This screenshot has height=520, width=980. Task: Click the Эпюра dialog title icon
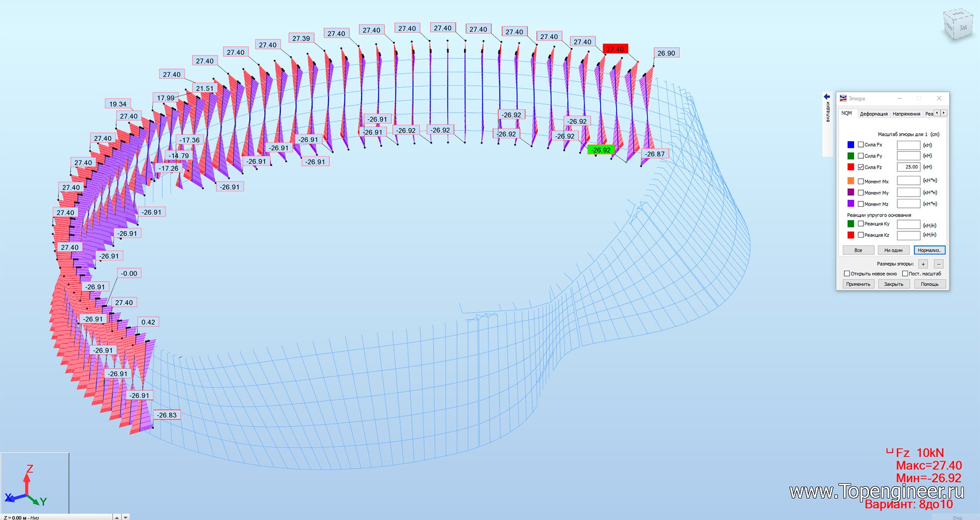[x=843, y=99]
